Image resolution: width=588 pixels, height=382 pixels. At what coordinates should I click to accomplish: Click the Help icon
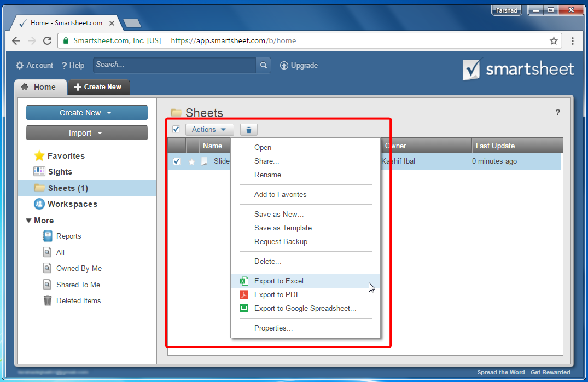click(x=65, y=65)
